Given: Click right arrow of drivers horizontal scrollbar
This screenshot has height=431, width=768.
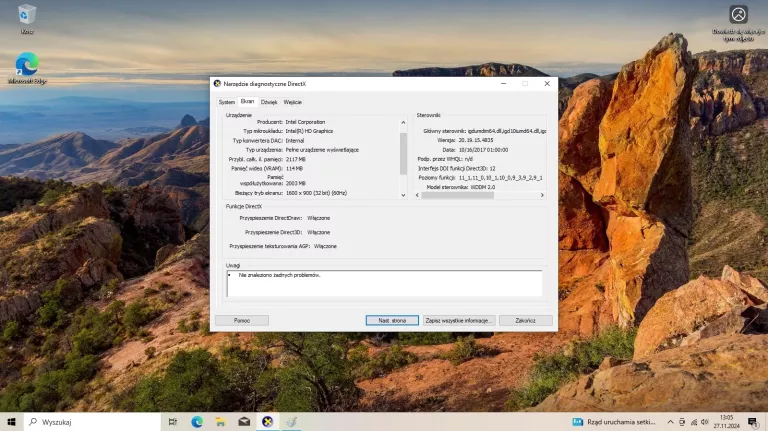Looking at the screenshot, I should coord(542,195).
